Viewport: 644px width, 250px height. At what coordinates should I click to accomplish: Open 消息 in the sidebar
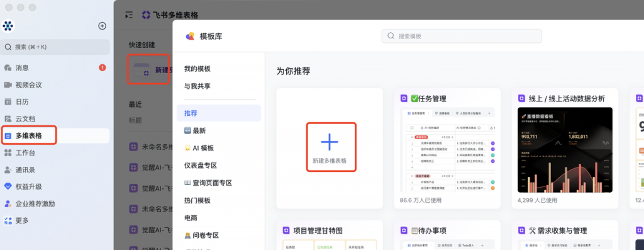(55, 68)
